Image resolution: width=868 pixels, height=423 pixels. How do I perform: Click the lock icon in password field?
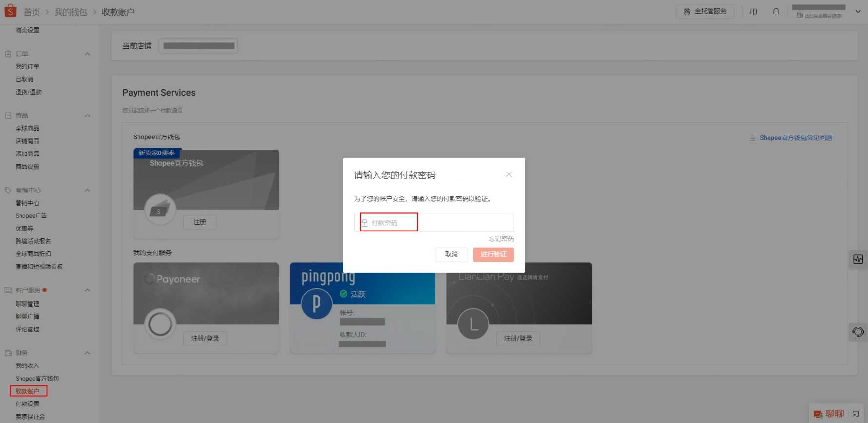(x=364, y=223)
